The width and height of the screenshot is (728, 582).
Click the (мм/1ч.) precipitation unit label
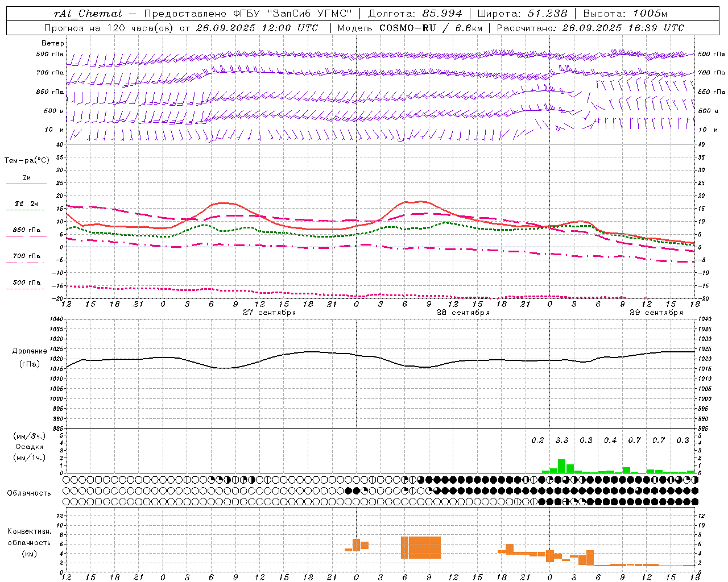(30, 458)
